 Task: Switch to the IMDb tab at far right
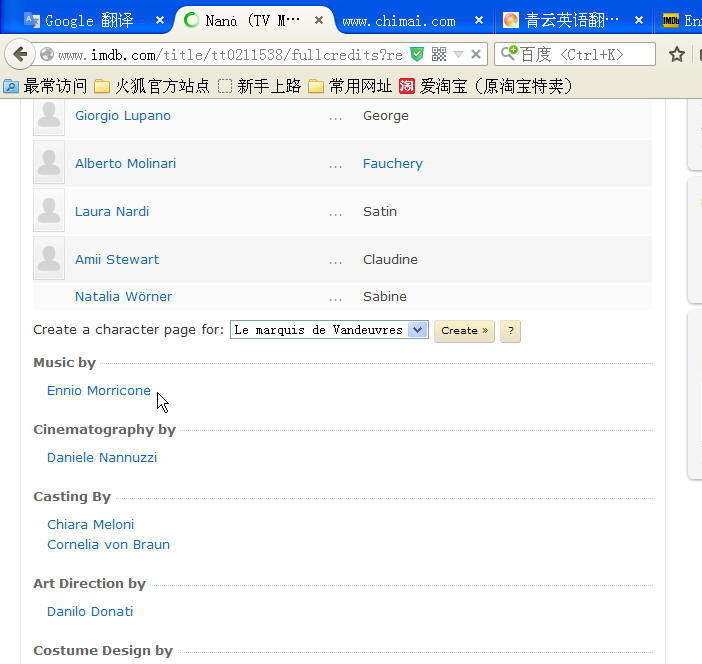click(680, 20)
